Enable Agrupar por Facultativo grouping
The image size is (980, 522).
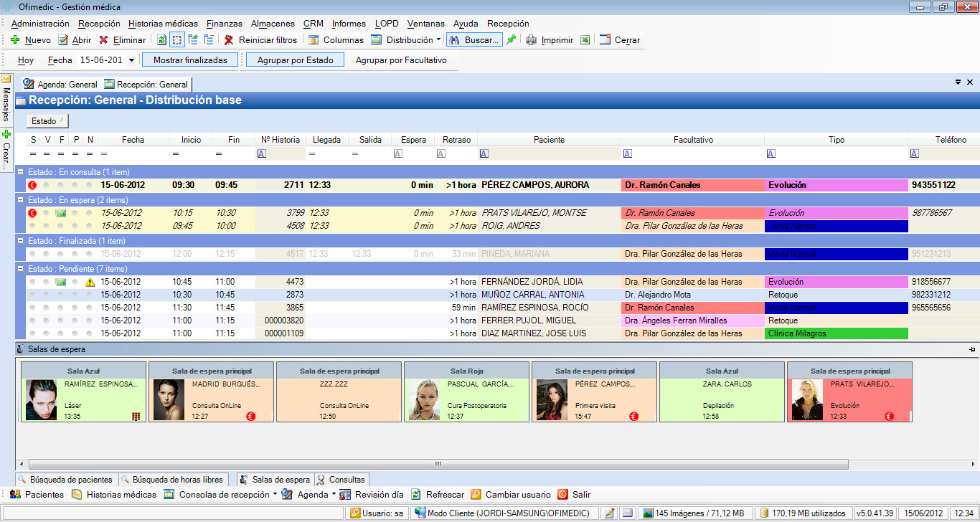[x=401, y=60]
